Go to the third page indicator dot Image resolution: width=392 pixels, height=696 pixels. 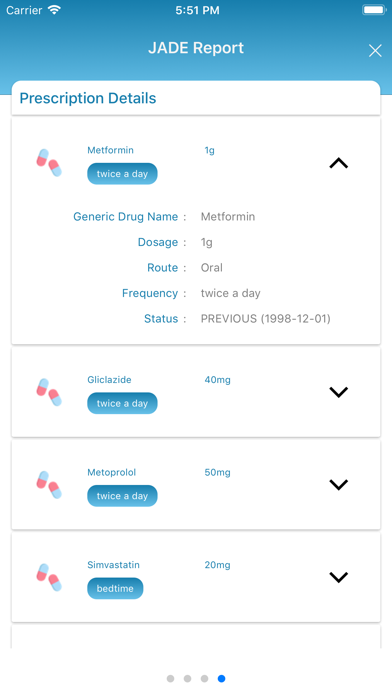(204, 678)
